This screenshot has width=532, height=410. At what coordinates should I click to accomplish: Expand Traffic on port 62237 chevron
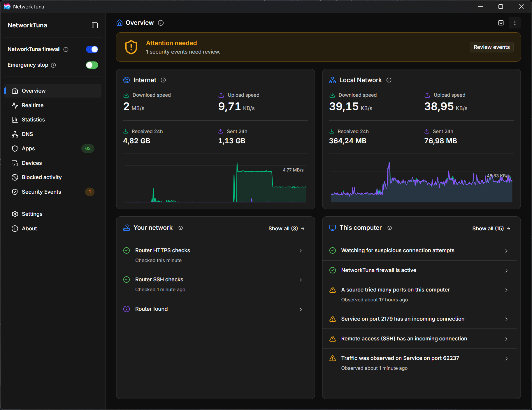506,359
